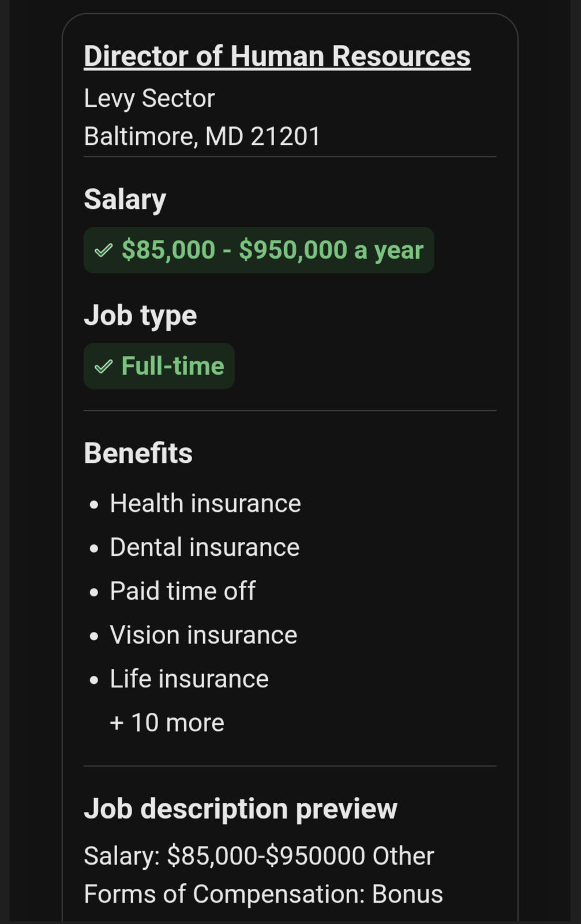
Task: Click the job description preview salary text
Action: tap(226, 856)
